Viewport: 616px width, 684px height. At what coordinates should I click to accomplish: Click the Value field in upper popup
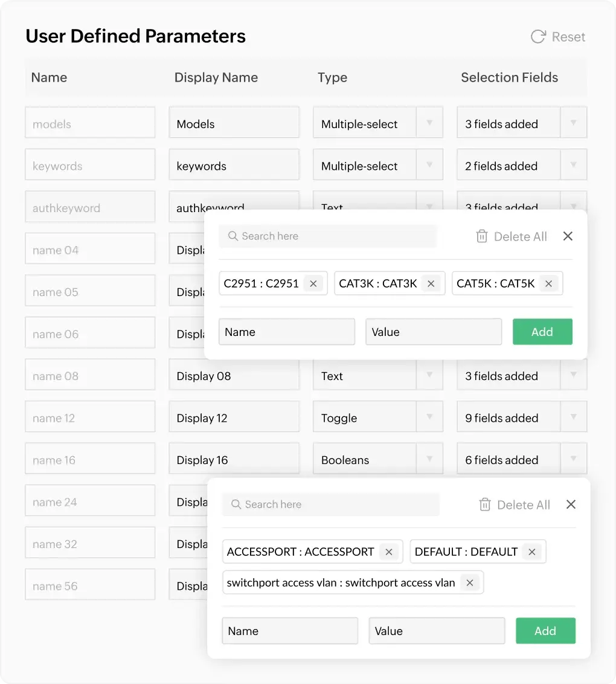(x=434, y=332)
